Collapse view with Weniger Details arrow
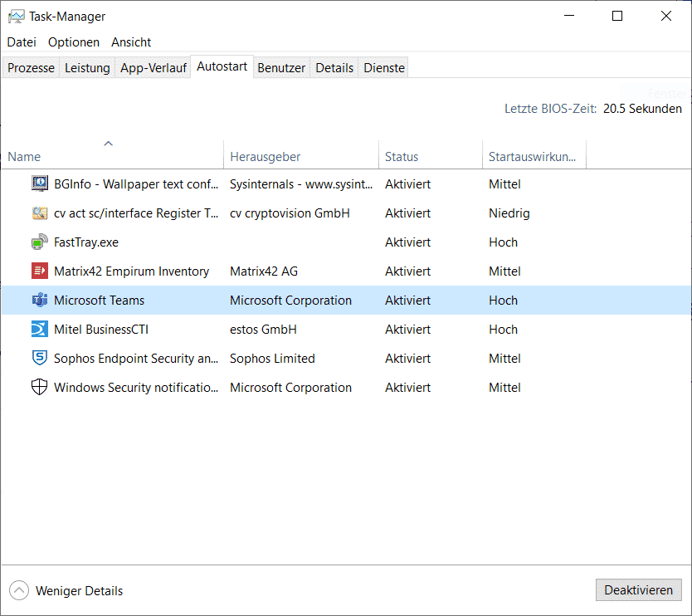This screenshot has height=616, width=692. [x=19, y=590]
